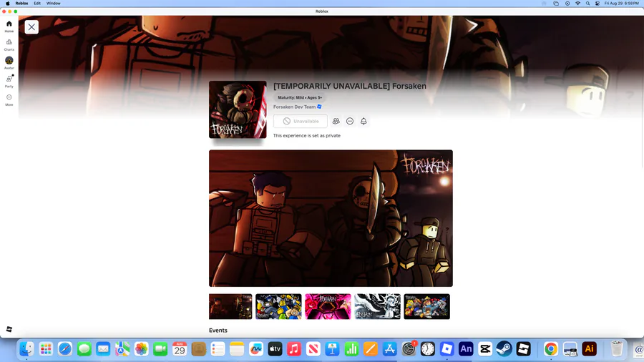Open Apple TV from the Dock
This screenshot has width=644, height=362.
pos(275,349)
